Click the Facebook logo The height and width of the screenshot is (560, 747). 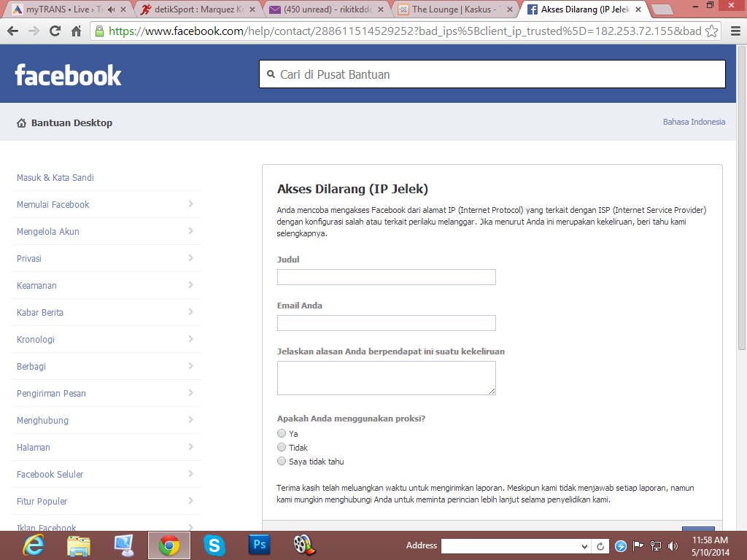click(68, 75)
